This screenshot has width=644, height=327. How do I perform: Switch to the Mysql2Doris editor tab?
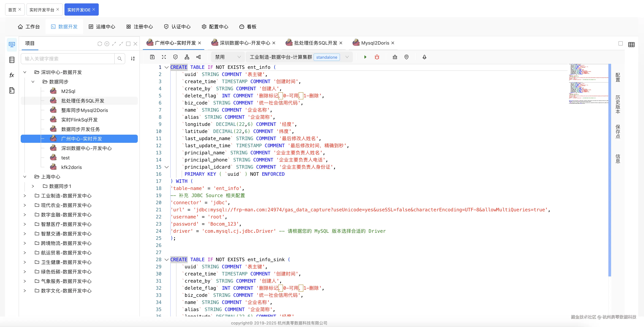374,43
